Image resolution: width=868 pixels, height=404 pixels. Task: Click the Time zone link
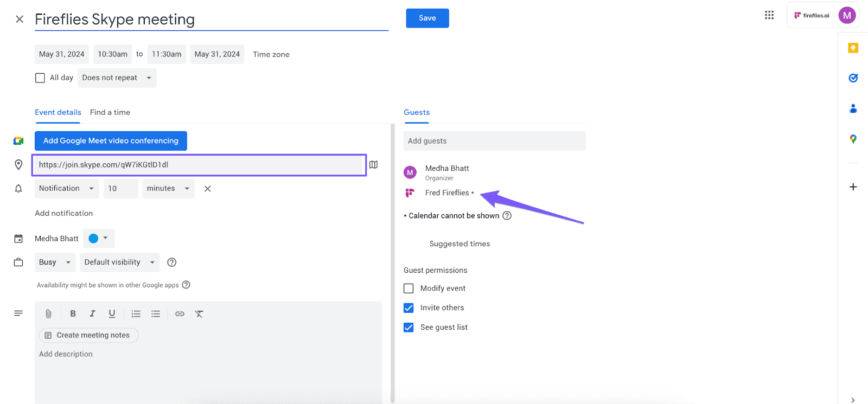[271, 54]
